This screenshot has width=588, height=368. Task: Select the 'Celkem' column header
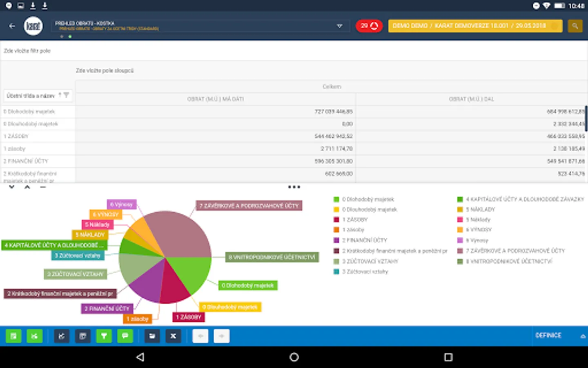[x=332, y=86]
